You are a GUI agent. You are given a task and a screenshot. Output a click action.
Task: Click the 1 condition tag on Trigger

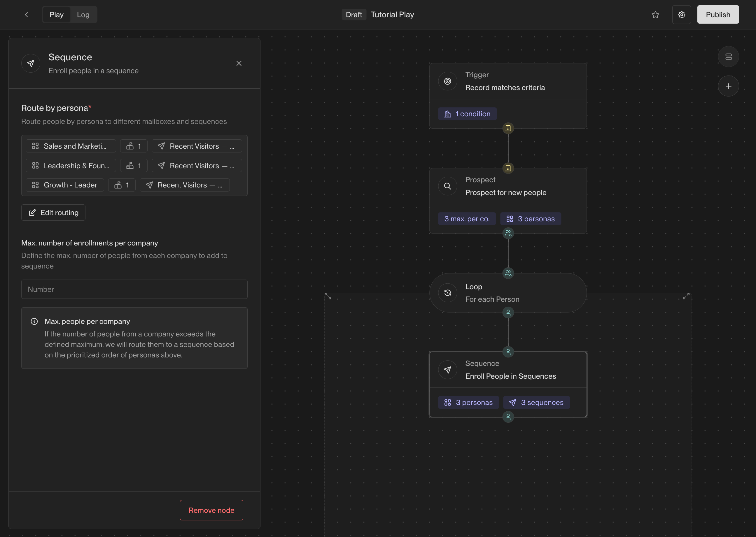(467, 114)
